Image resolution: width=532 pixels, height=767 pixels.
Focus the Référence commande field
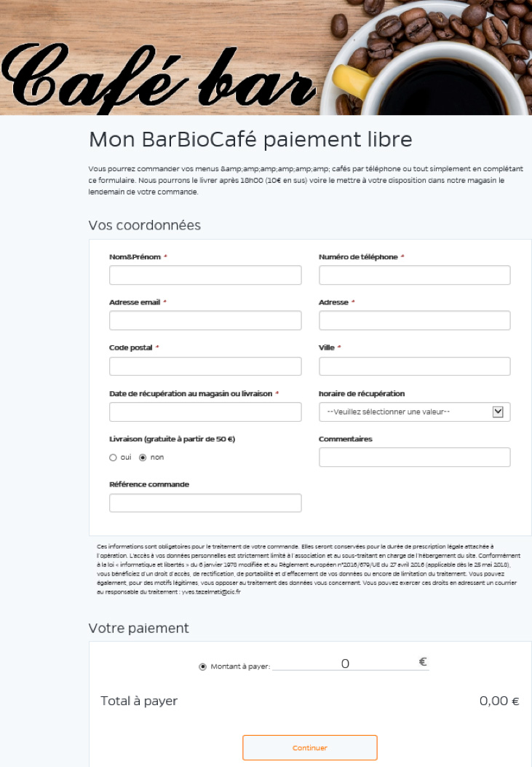205,503
